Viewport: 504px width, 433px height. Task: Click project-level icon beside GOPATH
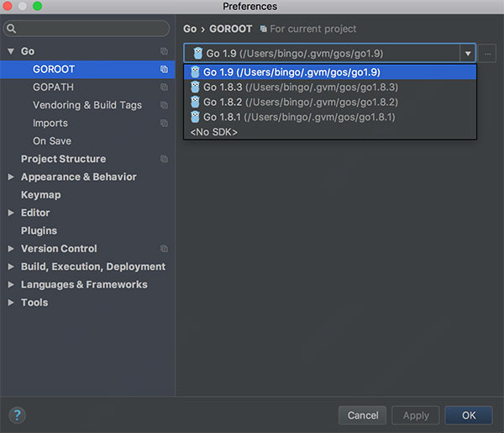pyautogui.click(x=164, y=87)
